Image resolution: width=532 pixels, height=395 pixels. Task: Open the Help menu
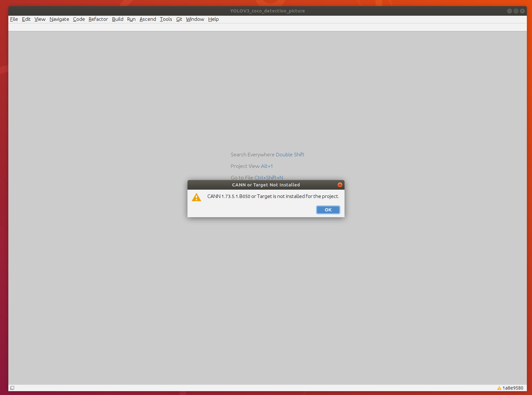pyautogui.click(x=213, y=19)
